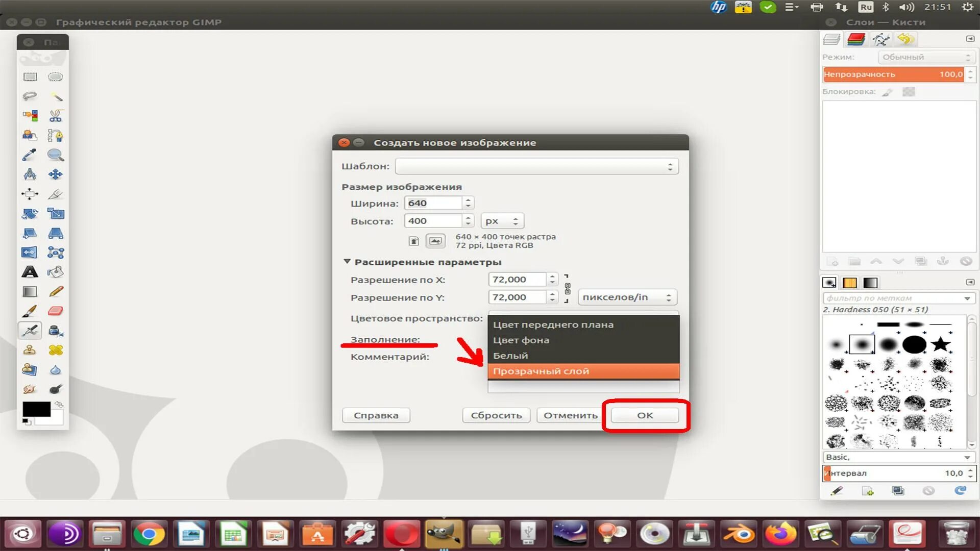Click the Справка help button
Screen dimensions: 980x551
(376, 415)
